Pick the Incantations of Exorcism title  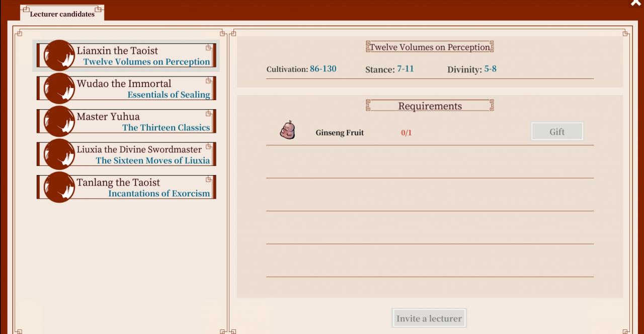click(x=159, y=194)
